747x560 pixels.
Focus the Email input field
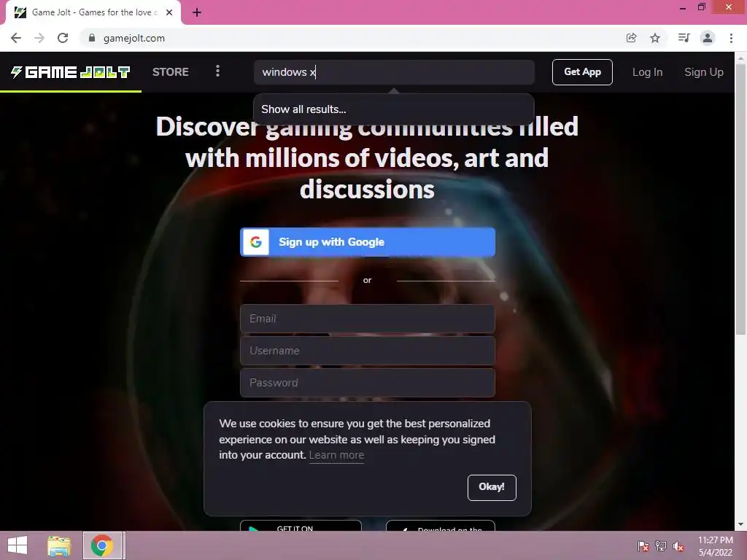pos(368,319)
